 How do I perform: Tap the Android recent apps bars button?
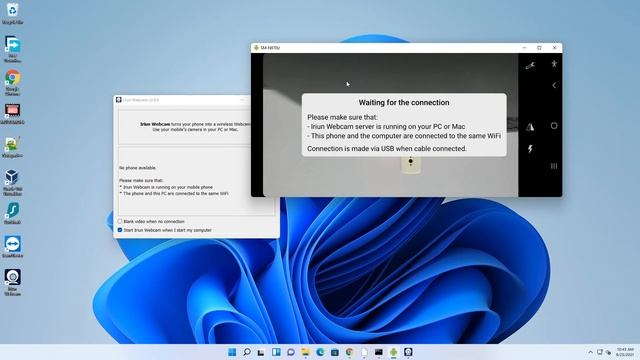[554, 166]
